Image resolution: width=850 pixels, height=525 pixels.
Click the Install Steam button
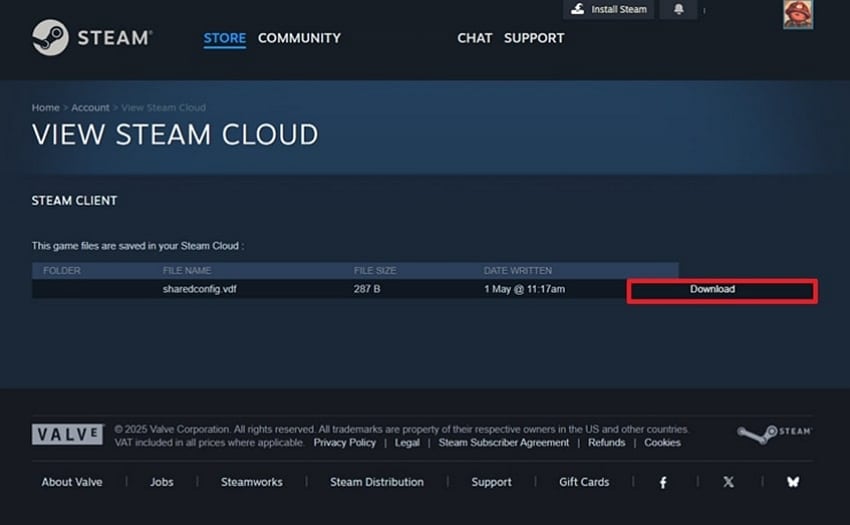click(608, 9)
